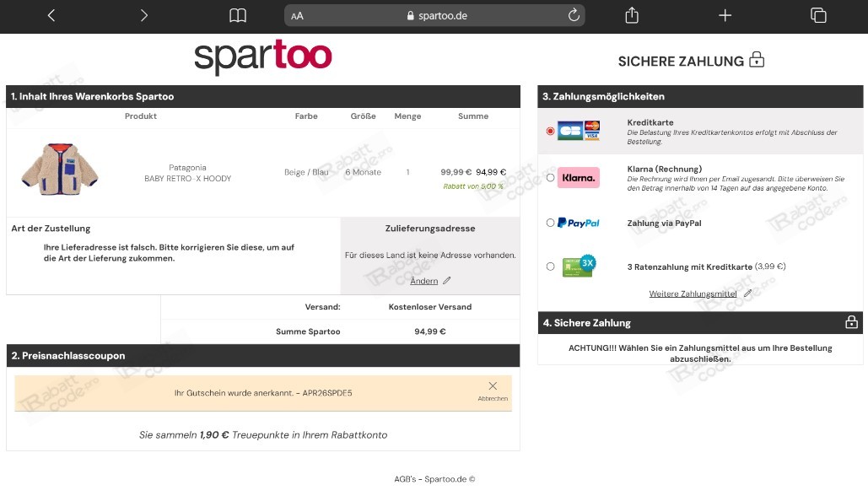Dismiss the coupon with the Abbrechen X
This screenshot has width=868, height=501.
493,385
